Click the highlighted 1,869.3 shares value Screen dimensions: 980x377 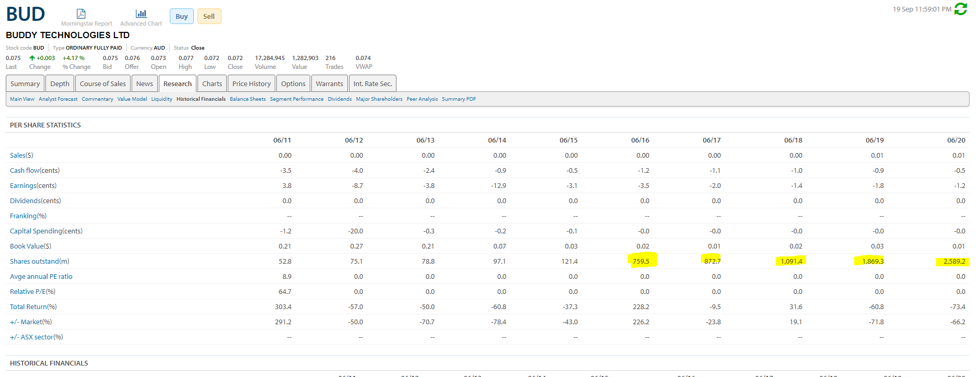(x=873, y=261)
